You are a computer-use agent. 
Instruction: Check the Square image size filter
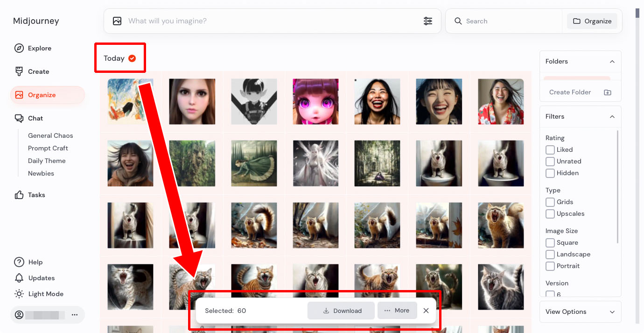pos(550,243)
